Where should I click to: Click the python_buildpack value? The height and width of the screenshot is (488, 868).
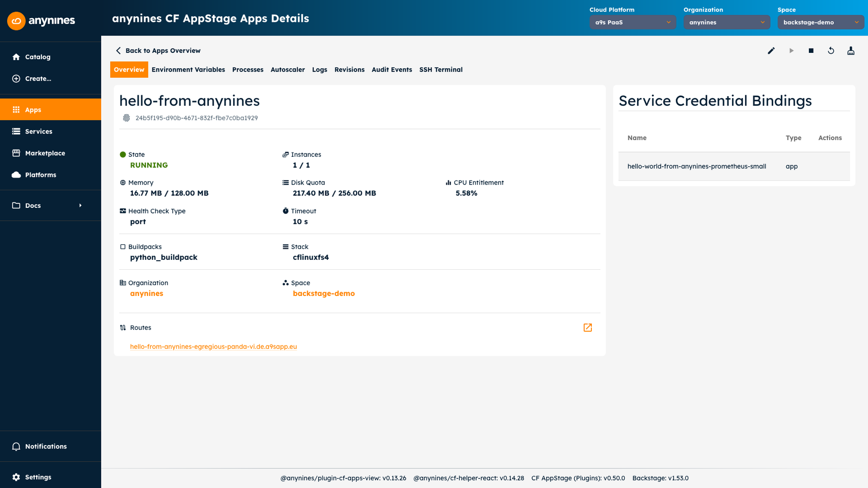[x=164, y=257]
